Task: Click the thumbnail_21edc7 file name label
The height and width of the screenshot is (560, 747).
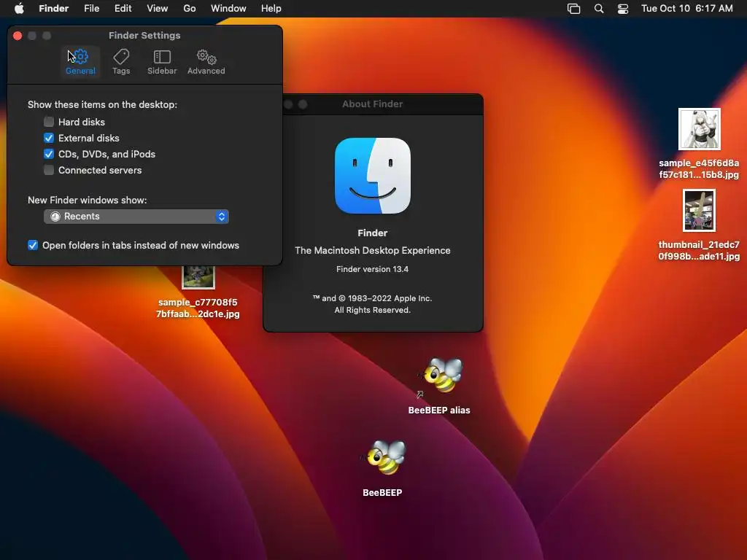Action: (699, 251)
